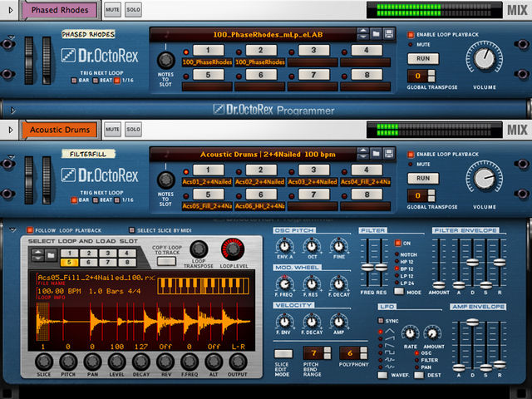Adjust the SLICE knob under waveform
Screen dimensions: 532x399
[x=44, y=362]
